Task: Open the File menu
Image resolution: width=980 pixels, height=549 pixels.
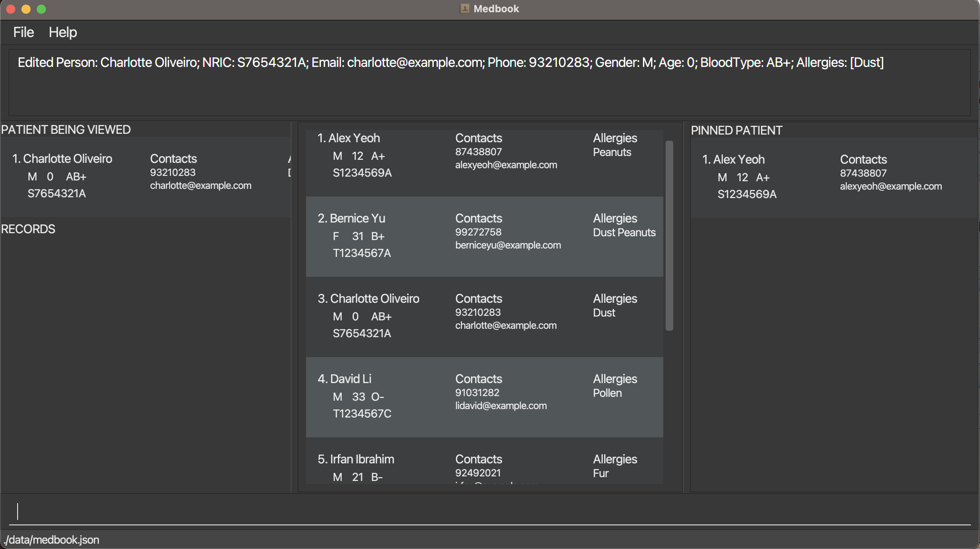Action: (23, 32)
